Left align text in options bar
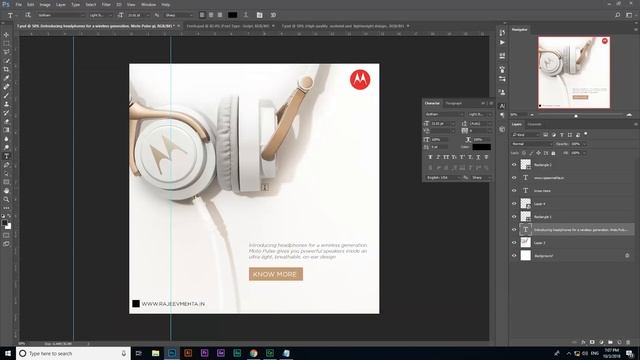 tap(202, 15)
